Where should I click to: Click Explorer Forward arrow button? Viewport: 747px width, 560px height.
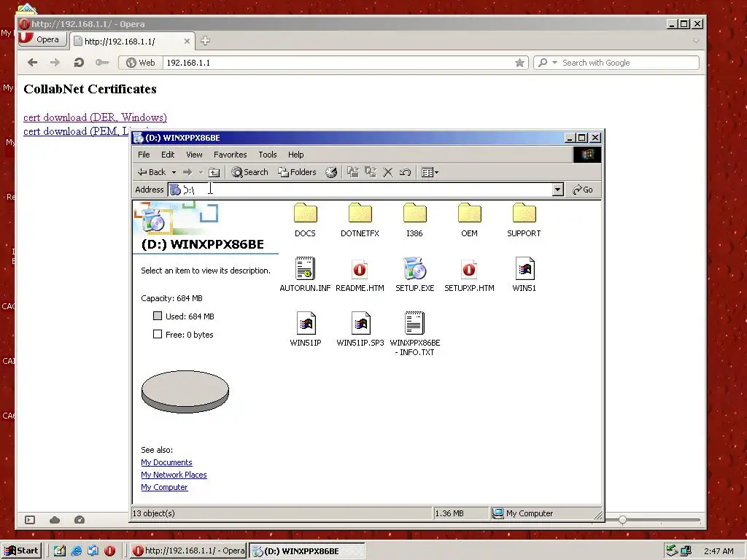[187, 172]
